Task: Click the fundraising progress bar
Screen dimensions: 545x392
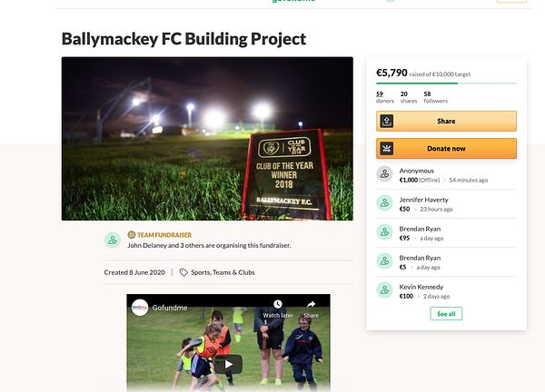Action: [x=446, y=83]
